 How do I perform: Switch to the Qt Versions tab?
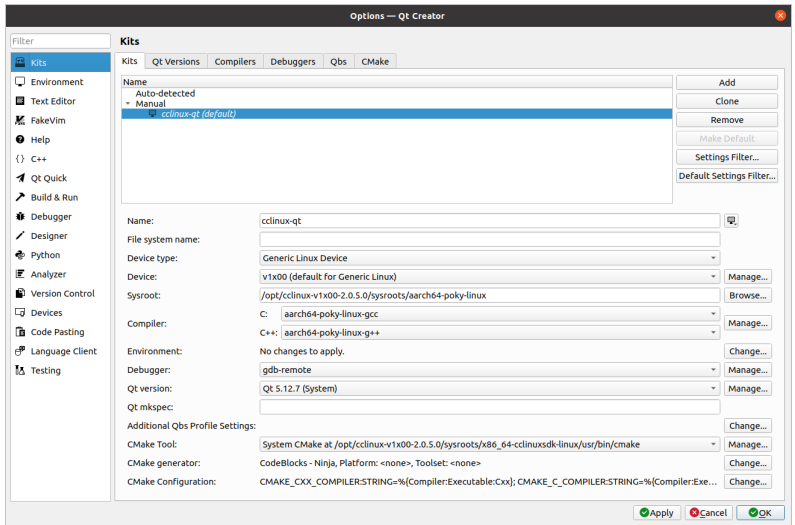tap(175, 61)
